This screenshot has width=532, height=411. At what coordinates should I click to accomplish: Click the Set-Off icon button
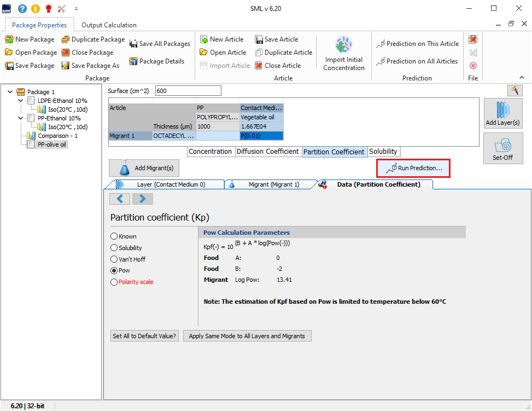coord(503,148)
